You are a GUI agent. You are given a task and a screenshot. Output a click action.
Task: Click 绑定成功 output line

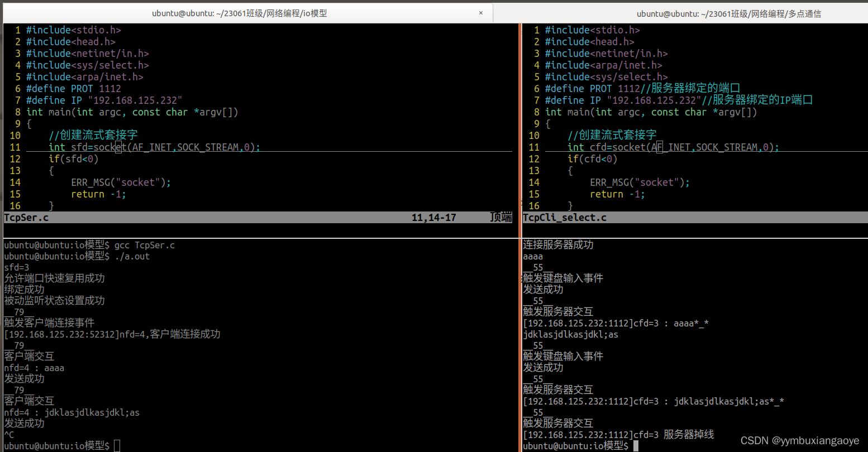point(24,290)
